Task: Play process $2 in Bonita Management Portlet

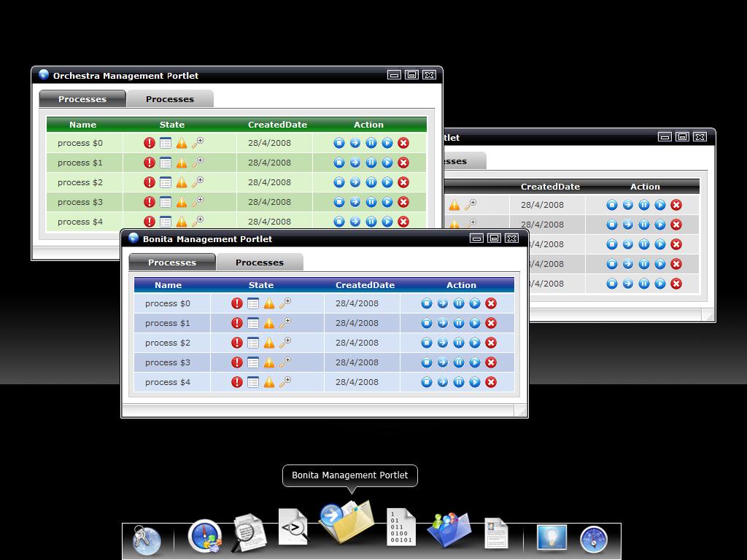Action: click(x=475, y=343)
